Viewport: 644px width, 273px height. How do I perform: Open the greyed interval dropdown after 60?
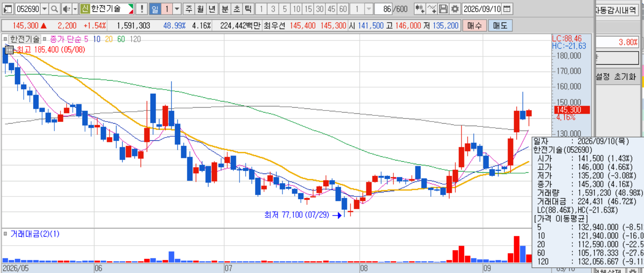pyautogui.click(x=369, y=9)
